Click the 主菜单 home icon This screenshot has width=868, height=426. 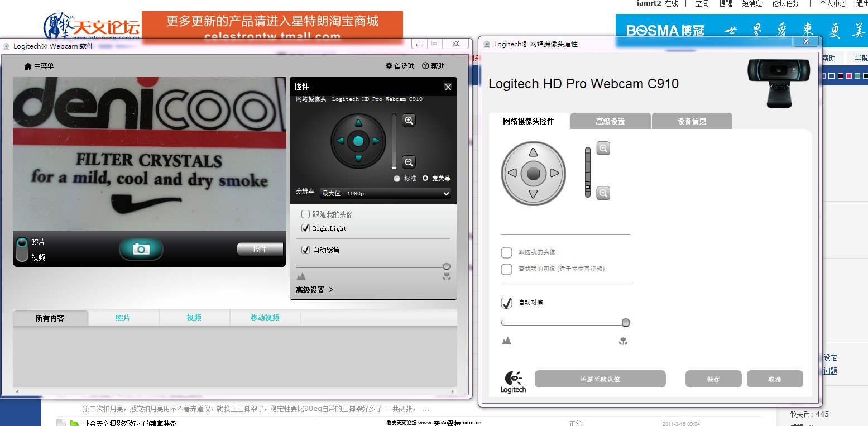click(28, 66)
